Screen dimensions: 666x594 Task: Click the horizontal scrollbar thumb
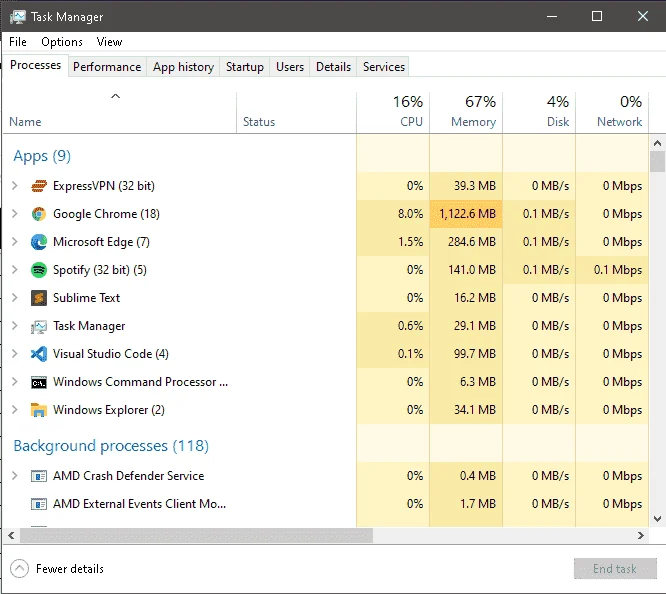click(196, 535)
